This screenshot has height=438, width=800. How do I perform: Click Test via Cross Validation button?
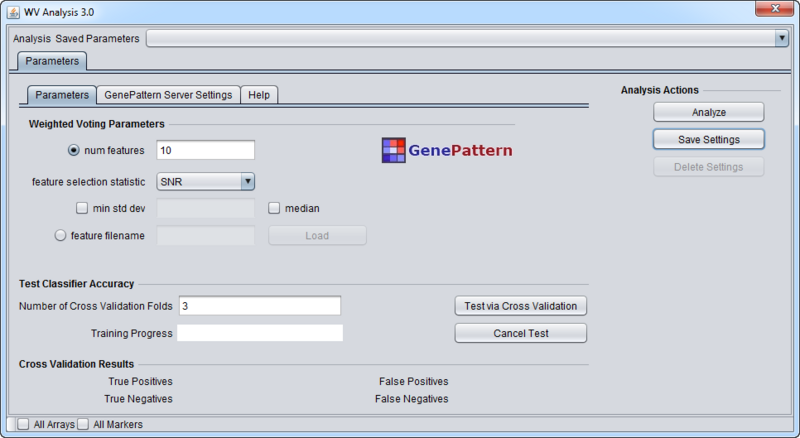pyautogui.click(x=520, y=306)
